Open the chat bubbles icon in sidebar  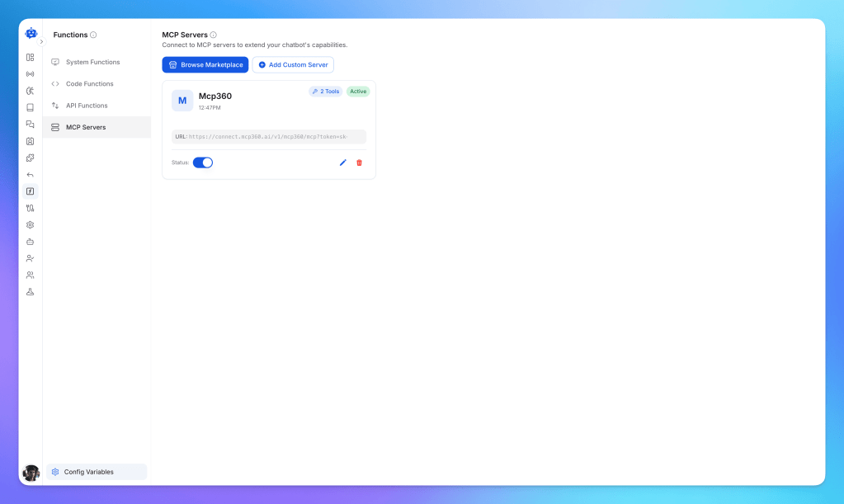click(31, 125)
